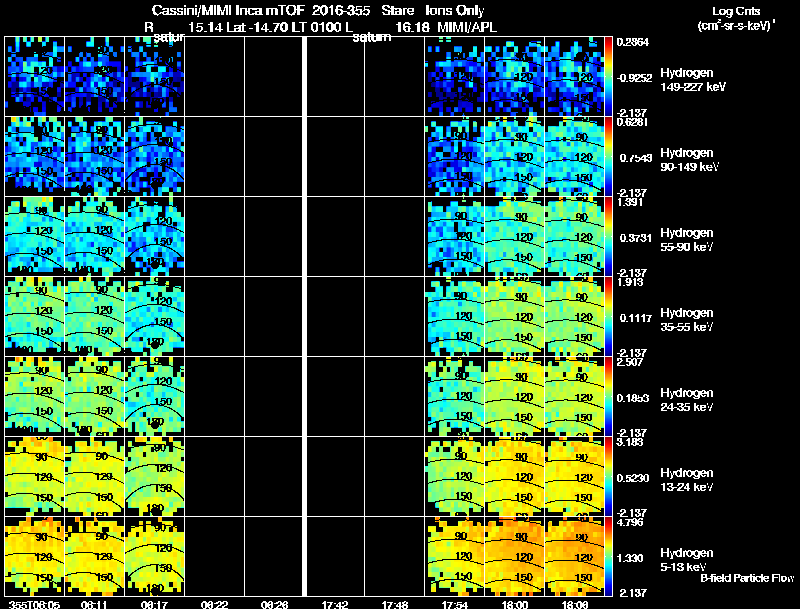Select the 18:06 time label

pyautogui.click(x=575, y=604)
